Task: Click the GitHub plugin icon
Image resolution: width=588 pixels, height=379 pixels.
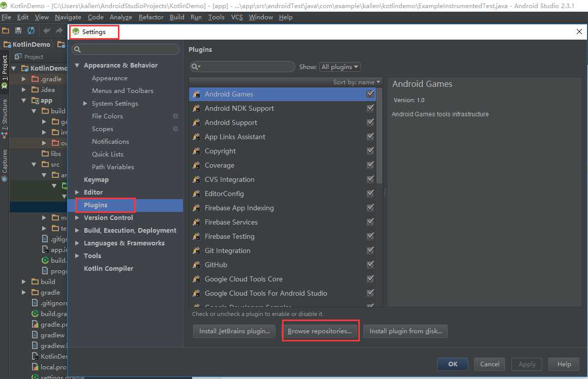Action: pos(196,265)
